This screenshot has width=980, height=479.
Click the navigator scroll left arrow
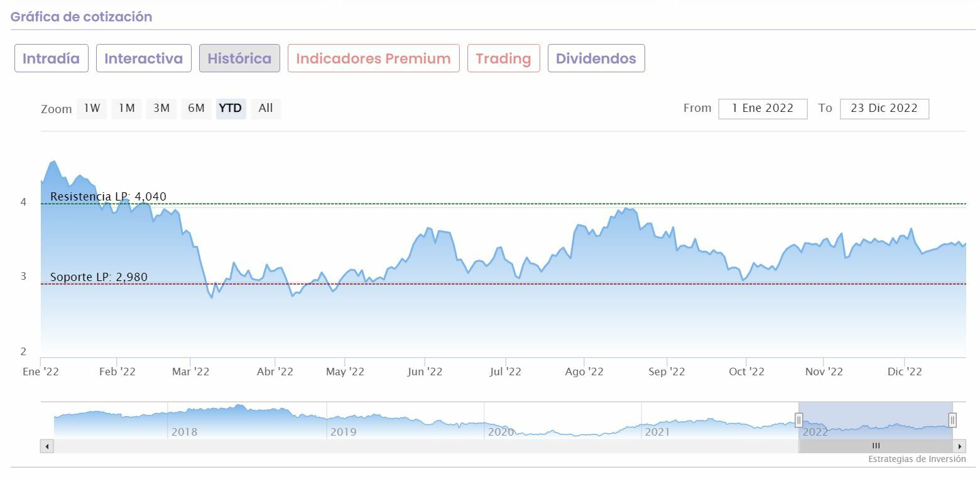pos(48,446)
